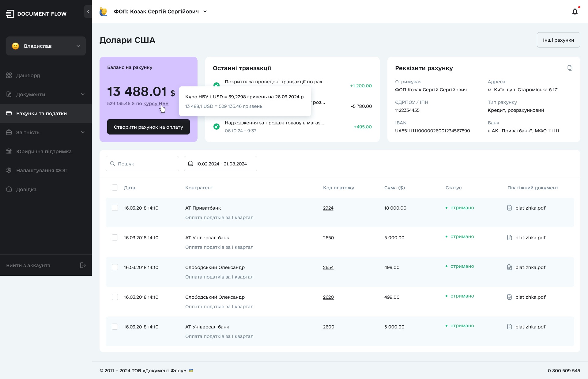The width and height of the screenshot is (588, 379).
Task: Click phone number 0 800 509 545
Action: click(x=564, y=370)
